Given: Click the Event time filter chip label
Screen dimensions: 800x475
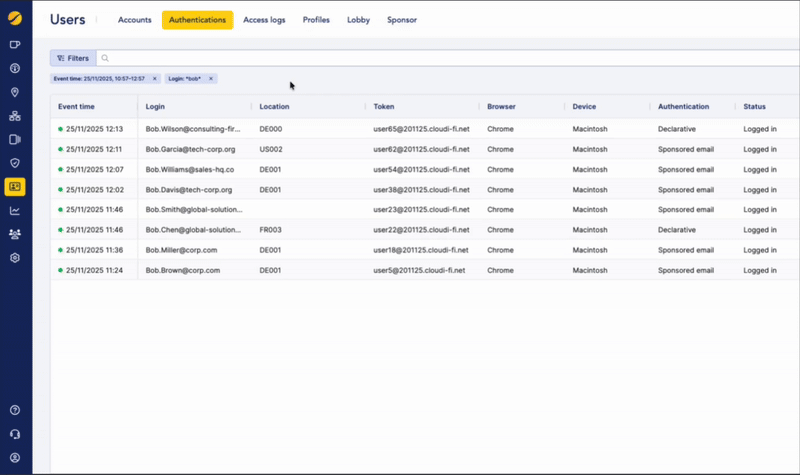Looking at the screenshot, I should click(99, 79).
